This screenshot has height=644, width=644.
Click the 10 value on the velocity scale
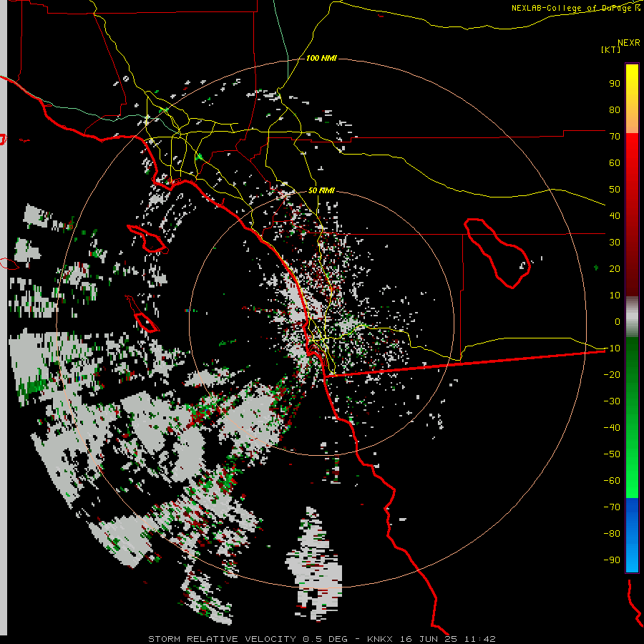pyautogui.click(x=615, y=296)
